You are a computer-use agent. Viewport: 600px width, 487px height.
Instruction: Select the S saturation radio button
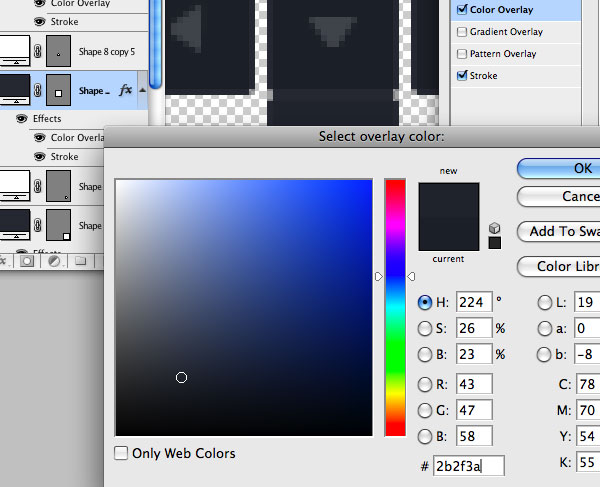click(425, 328)
